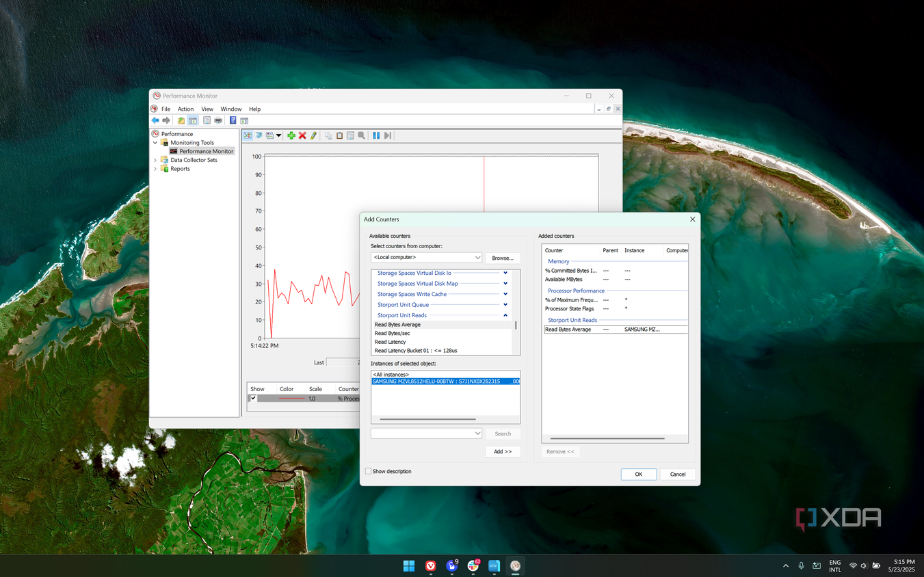This screenshot has height=577, width=924.
Task: Collapse the Monitoring Tools tree node
Action: tap(155, 143)
